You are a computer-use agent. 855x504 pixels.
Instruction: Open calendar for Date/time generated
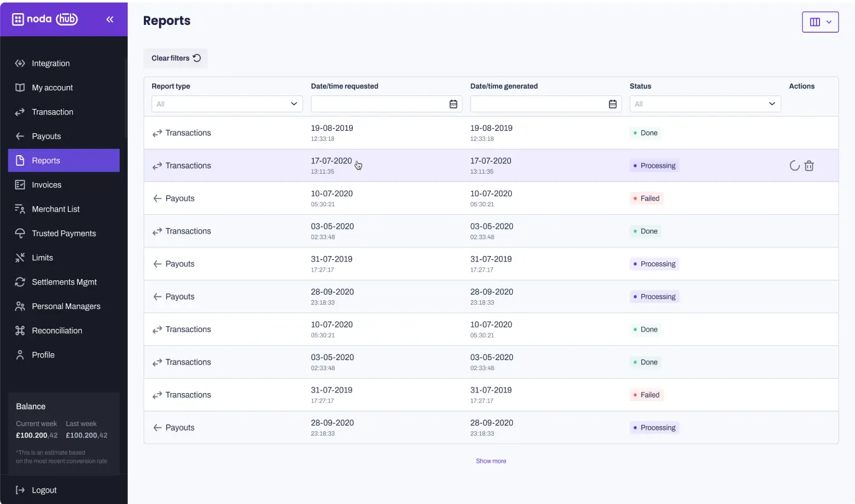613,104
